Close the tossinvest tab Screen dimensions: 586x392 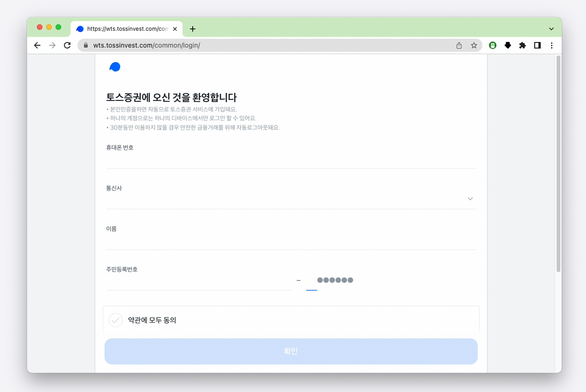pos(175,29)
